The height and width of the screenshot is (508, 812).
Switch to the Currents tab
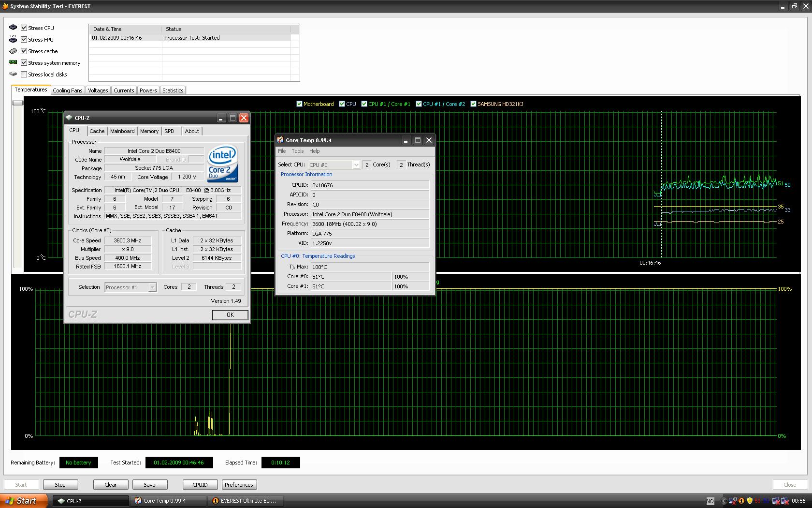click(124, 90)
